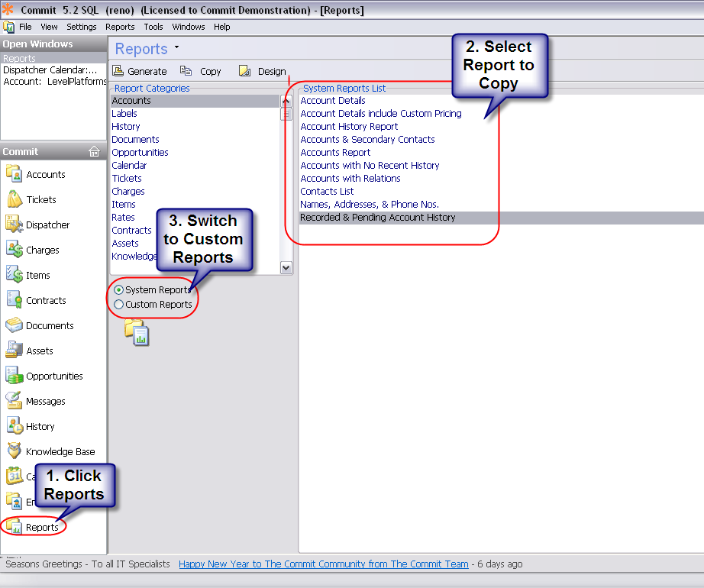The image size is (704, 588).
Task: Select Accounts with No Recent History report
Action: click(370, 166)
